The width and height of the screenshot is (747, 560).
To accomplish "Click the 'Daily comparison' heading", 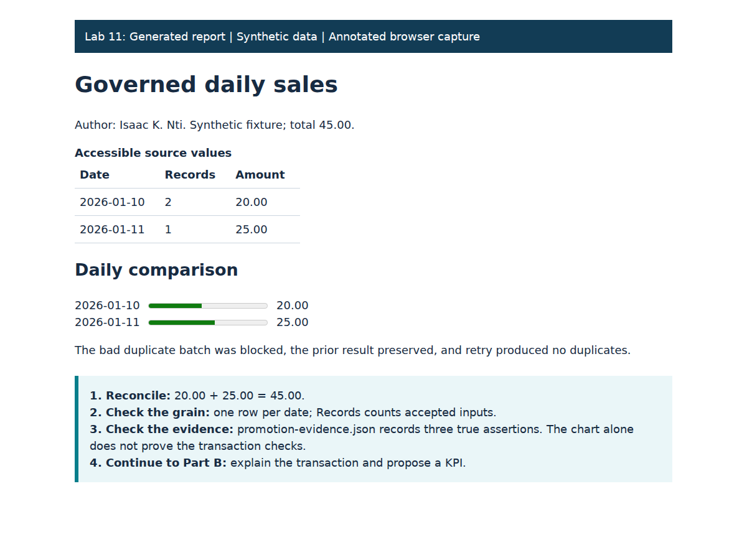I will pyautogui.click(x=156, y=270).
